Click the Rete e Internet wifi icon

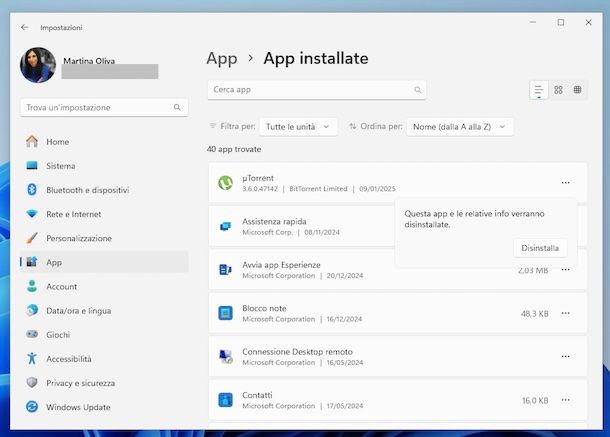pyautogui.click(x=32, y=214)
